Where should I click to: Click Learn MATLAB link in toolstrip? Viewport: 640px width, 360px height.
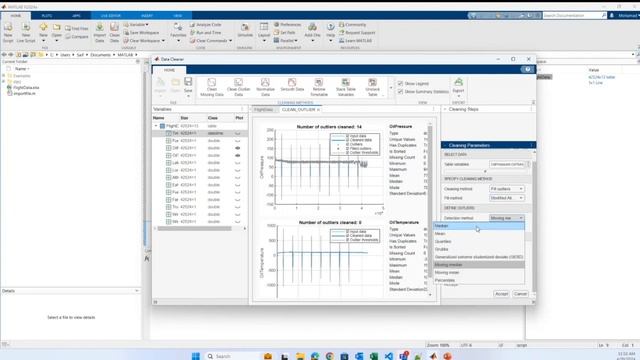click(356, 41)
